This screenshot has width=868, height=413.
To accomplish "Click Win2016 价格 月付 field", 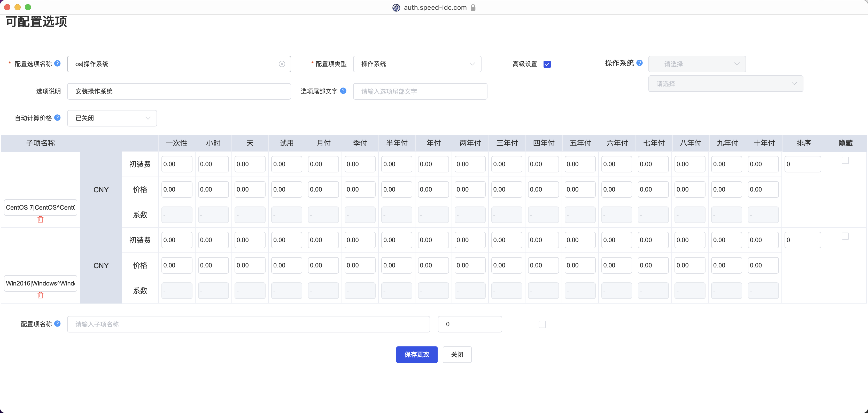I will tap(323, 265).
